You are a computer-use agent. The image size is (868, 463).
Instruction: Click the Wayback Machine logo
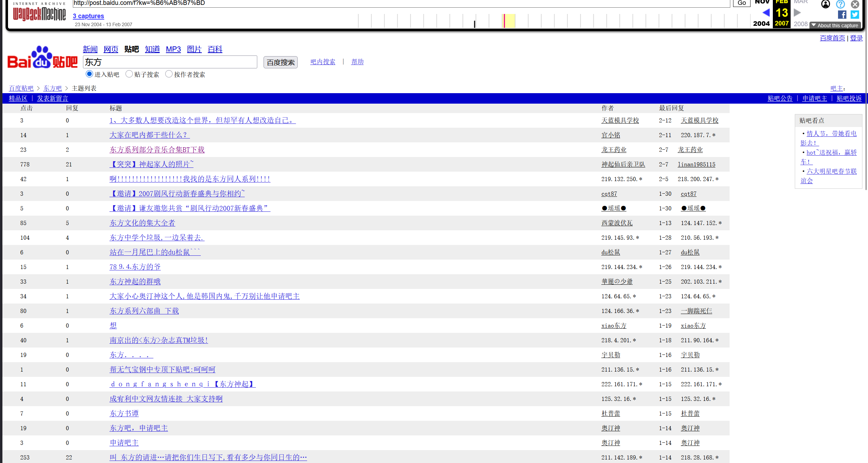[39, 14]
